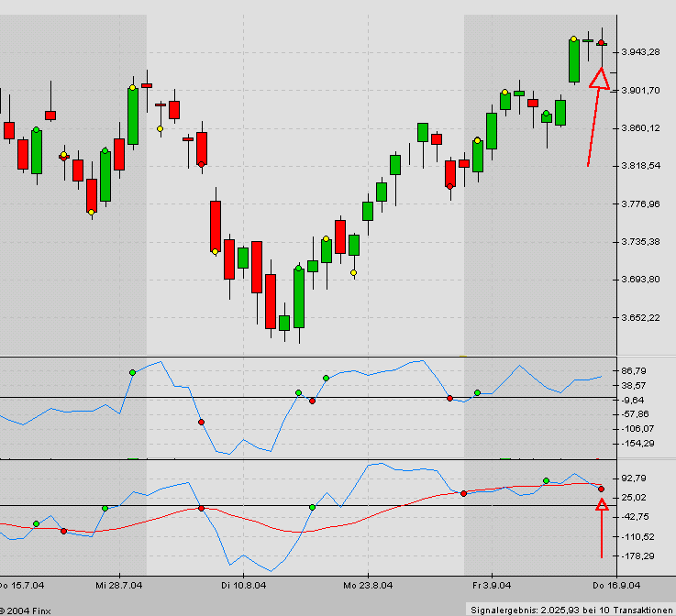Viewport: 676px width, 616px height.
Task: Select leftmost red dot in middle oscillator panel
Action: pyautogui.click(x=201, y=422)
